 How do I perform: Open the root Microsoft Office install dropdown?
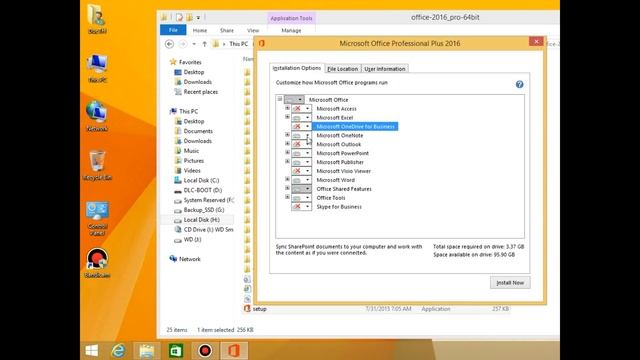click(294, 100)
